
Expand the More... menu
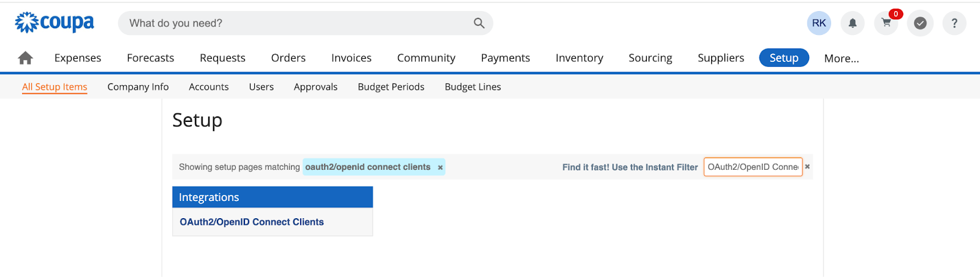(x=842, y=58)
